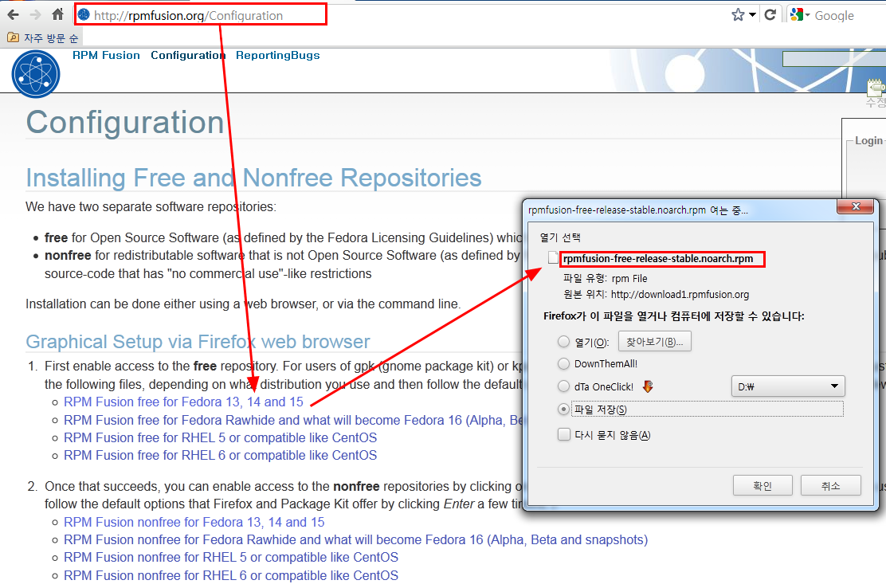The width and height of the screenshot is (886, 588).
Task: Open the browser home page icon
Action: 57,14
